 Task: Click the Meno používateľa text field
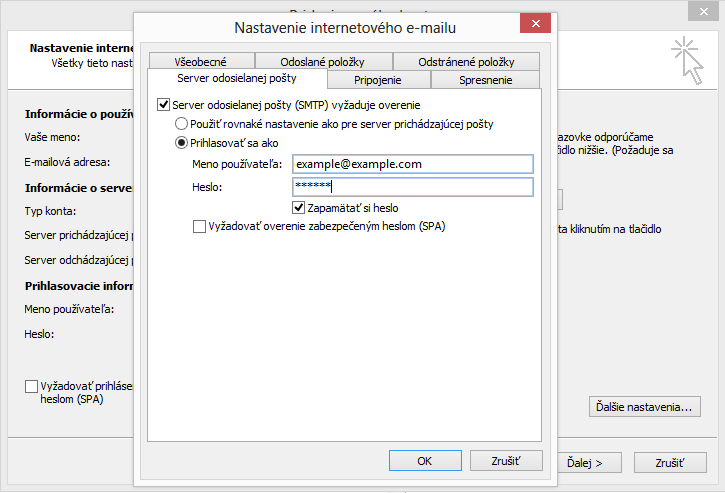412,164
